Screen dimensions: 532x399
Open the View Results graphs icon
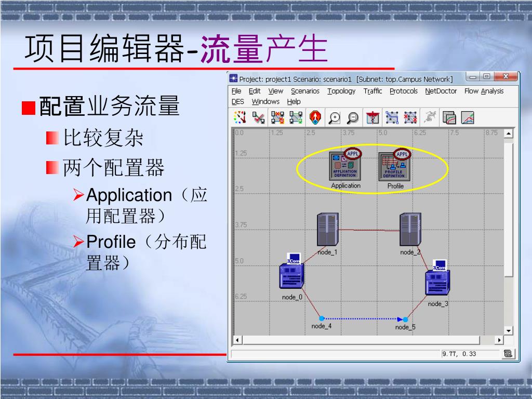449,117
